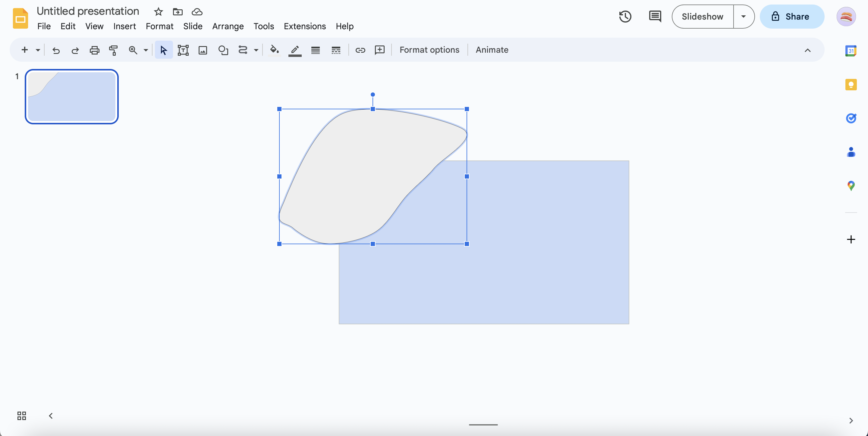Open the Insert menu
Screen dimensions: 868x436
coord(124,26)
